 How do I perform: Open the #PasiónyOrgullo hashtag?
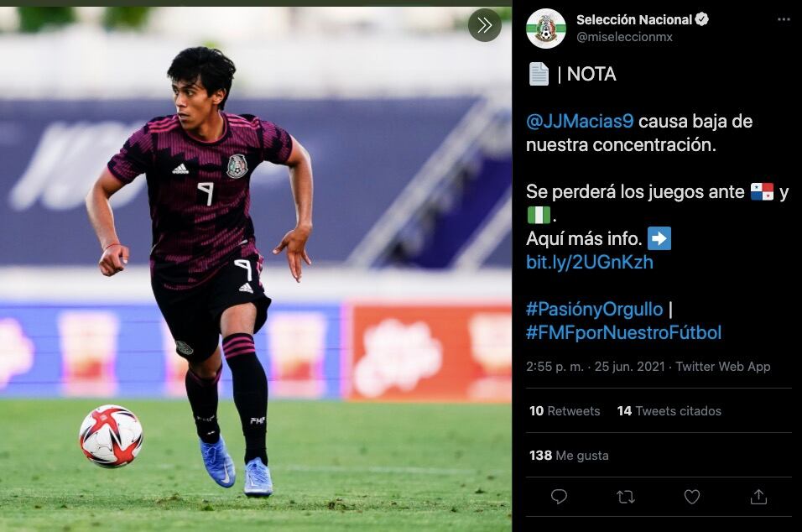(x=594, y=309)
